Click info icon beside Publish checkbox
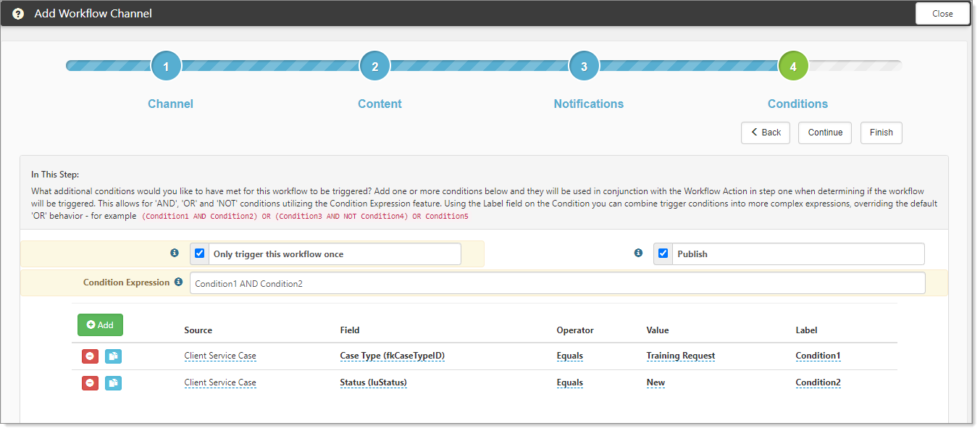 click(638, 254)
